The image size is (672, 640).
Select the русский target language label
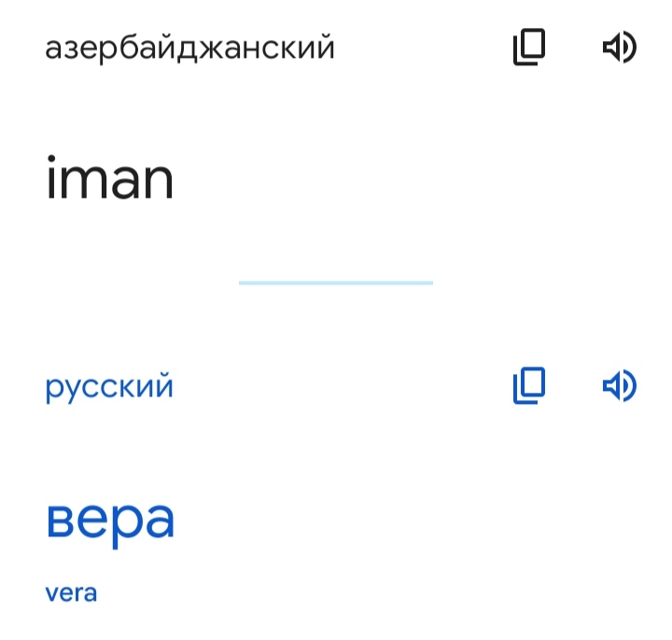[109, 387]
